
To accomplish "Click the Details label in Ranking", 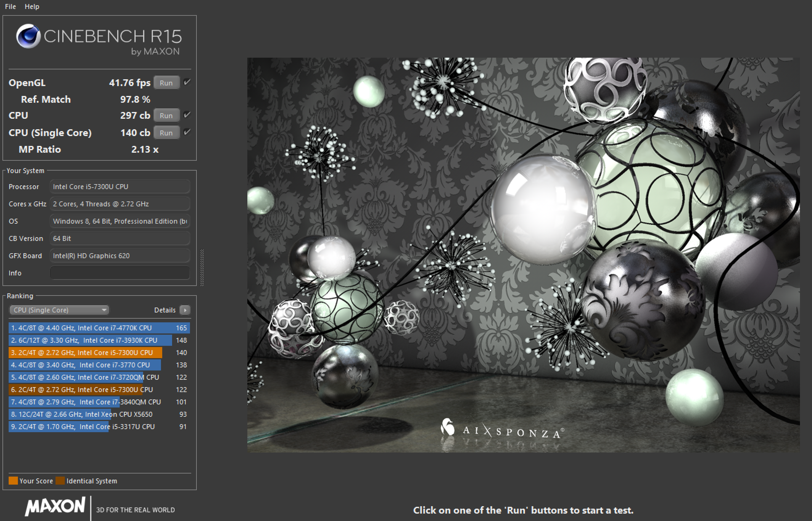I will [165, 310].
